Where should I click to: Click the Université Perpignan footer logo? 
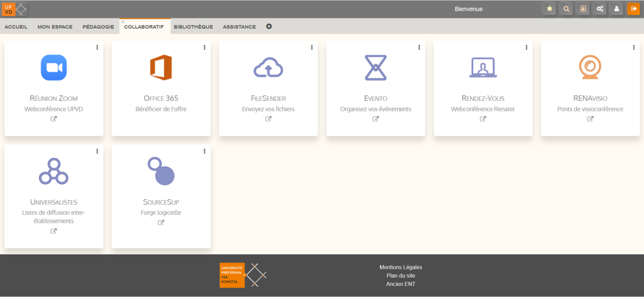click(243, 275)
